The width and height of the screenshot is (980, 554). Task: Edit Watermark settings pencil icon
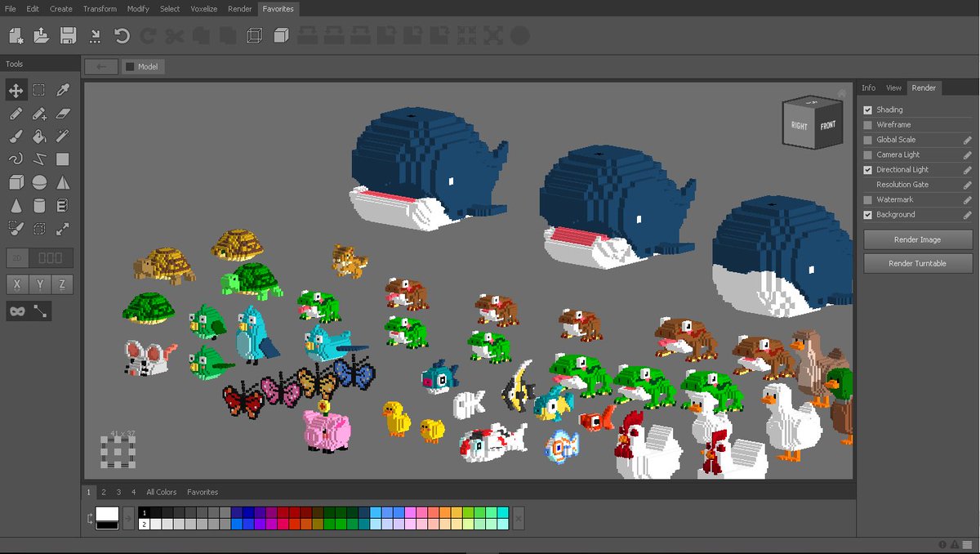[x=967, y=199]
